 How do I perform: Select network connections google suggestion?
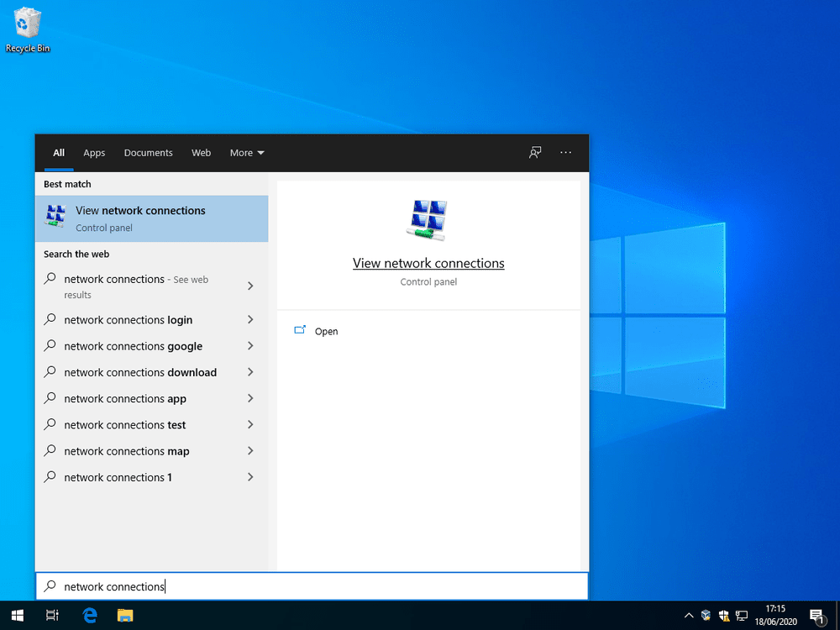click(x=151, y=345)
